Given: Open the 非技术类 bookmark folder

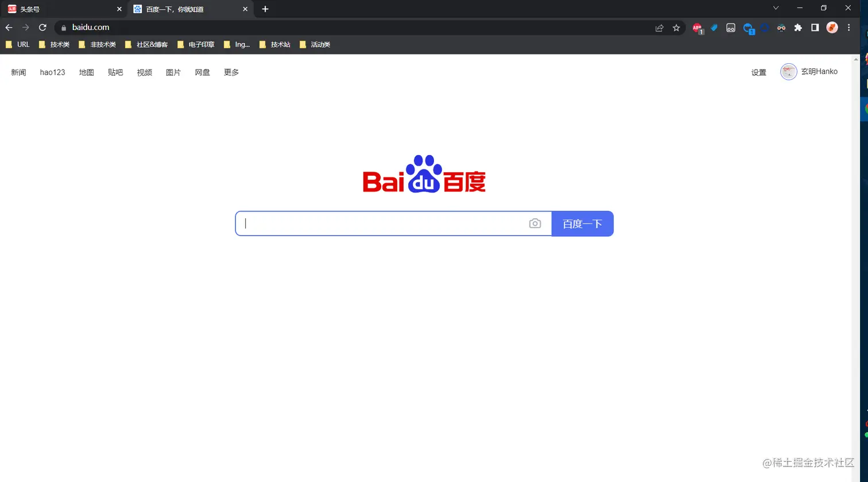Looking at the screenshot, I should pos(98,44).
